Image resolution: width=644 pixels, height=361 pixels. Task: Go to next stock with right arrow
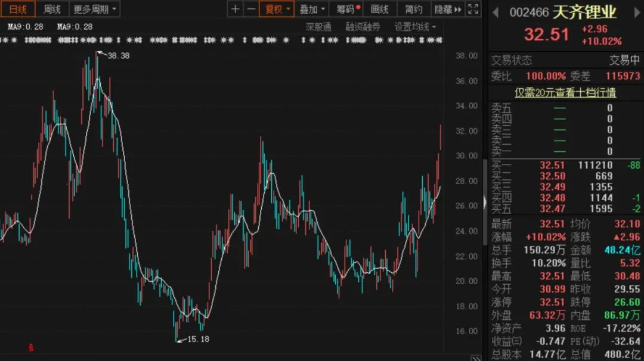coord(637,11)
